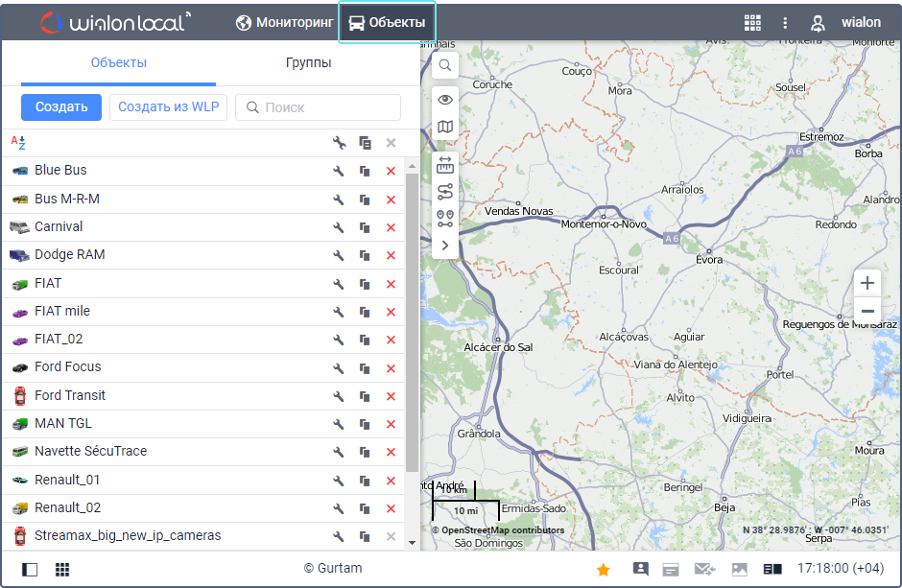Select the distance measuring ruler tool
Screen dimensions: 902x588
coord(445,164)
